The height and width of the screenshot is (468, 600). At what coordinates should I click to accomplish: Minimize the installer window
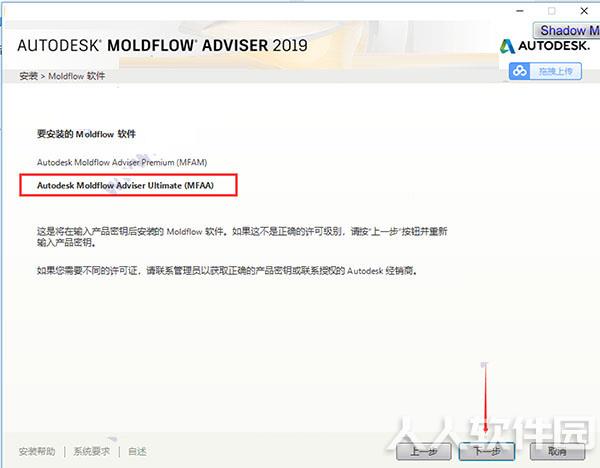click(520, 11)
